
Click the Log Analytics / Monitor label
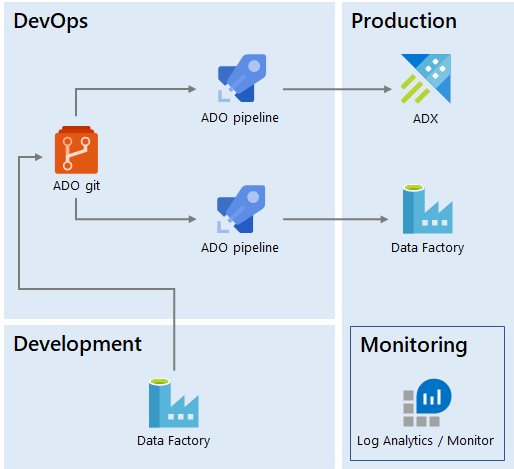(425, 441)
